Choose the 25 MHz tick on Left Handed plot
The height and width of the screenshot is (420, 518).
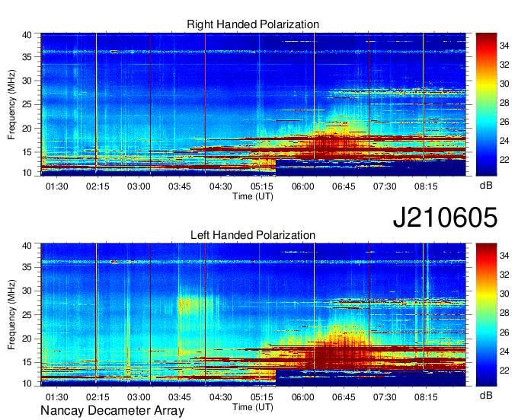[x=27, y=315]
